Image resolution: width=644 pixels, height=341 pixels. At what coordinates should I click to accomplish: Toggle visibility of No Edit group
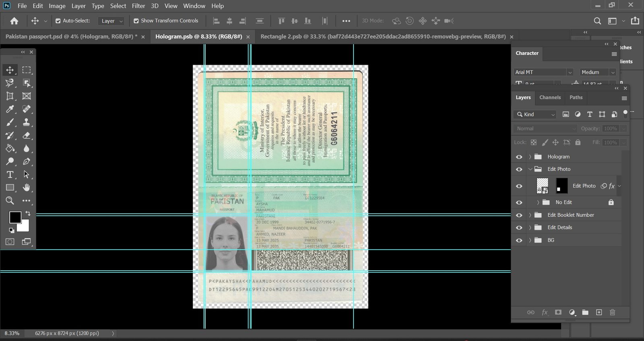[519, 203]
